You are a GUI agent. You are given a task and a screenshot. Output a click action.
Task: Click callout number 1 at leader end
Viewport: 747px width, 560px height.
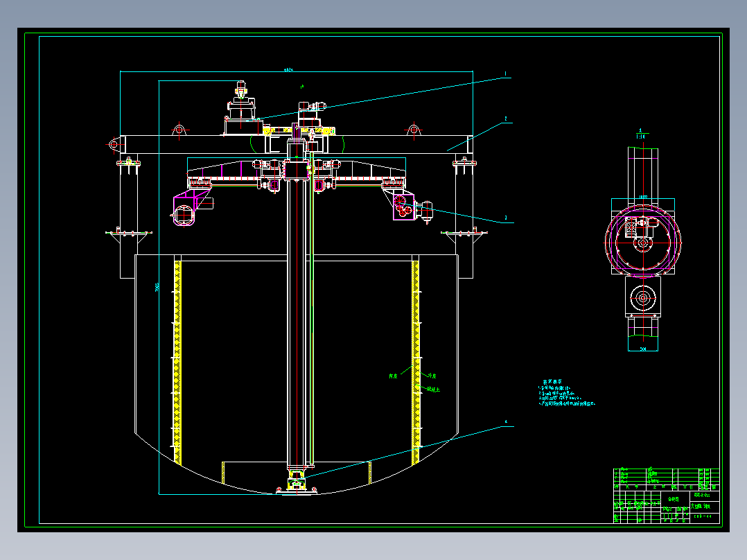pos(505,74)
